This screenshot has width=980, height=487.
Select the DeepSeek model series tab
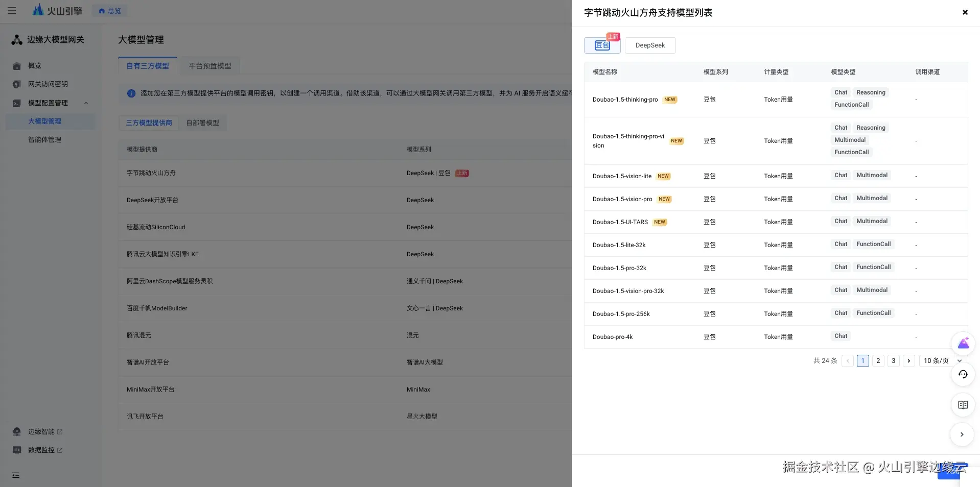(x=650, y=45)
